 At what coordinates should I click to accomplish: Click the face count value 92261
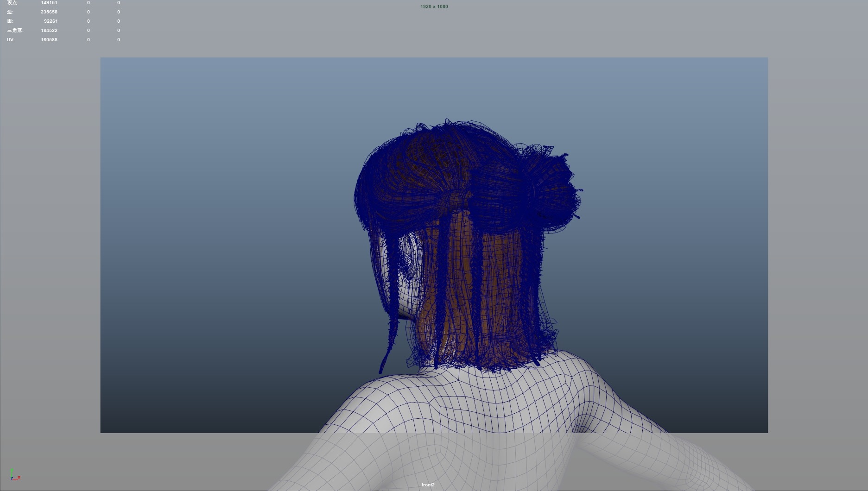point(51,21)
